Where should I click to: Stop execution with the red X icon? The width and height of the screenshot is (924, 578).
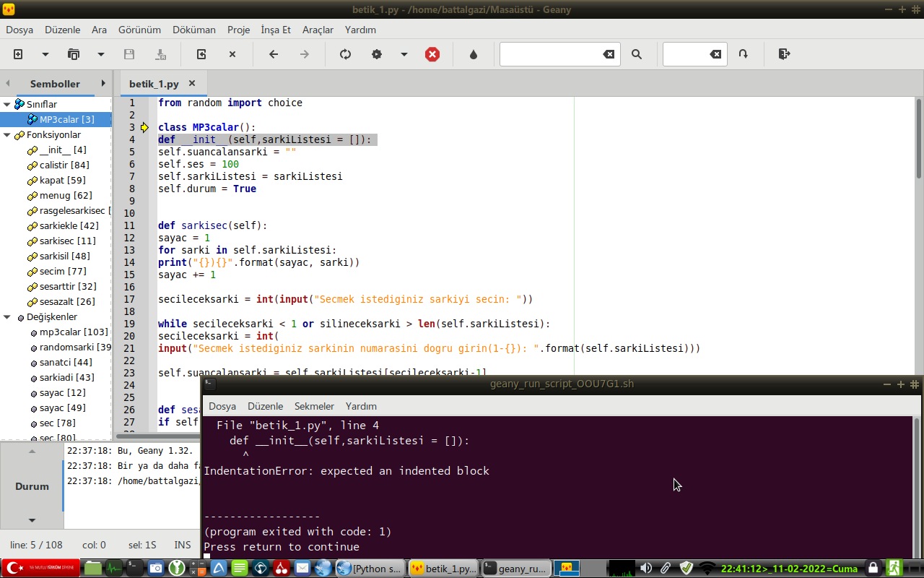(432, 54)
